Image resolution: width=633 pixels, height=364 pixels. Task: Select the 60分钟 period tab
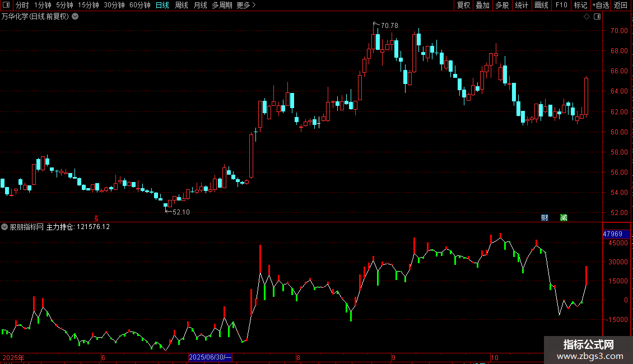139,5
